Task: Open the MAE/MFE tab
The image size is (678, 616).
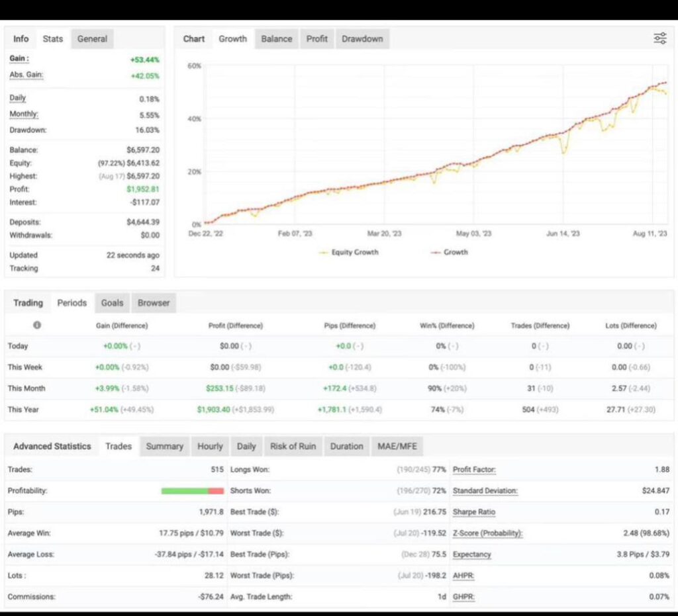Action: (397, 446)
